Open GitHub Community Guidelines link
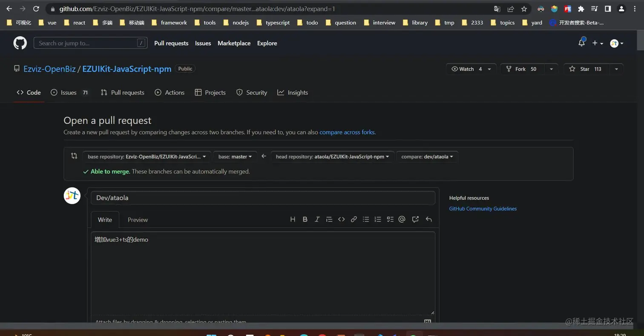Screen dimensions: 644x336 483,209
